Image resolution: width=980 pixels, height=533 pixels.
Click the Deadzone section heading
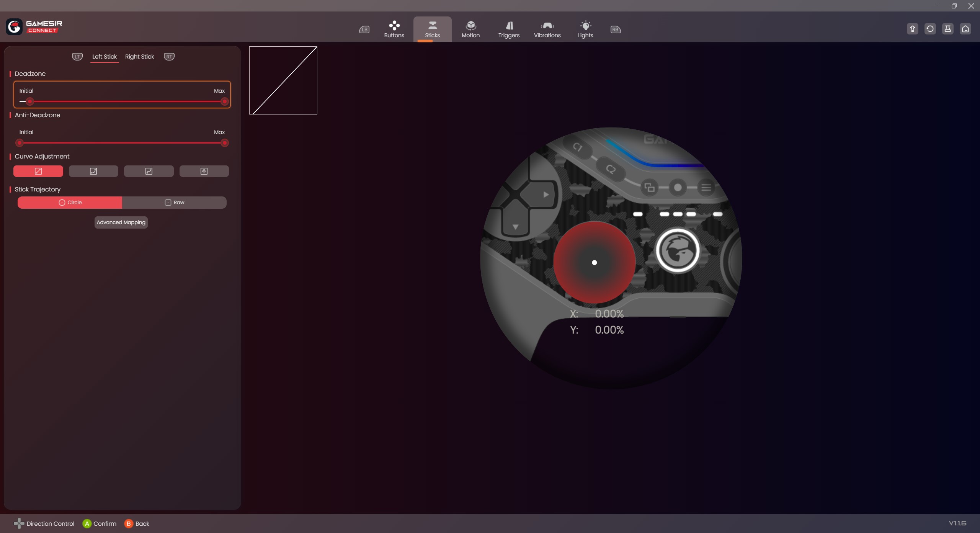[x=30, y=74]
